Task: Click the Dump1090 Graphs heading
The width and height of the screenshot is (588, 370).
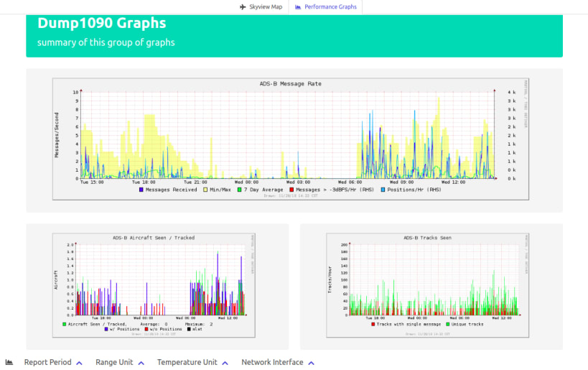Action: click(102, 23)
